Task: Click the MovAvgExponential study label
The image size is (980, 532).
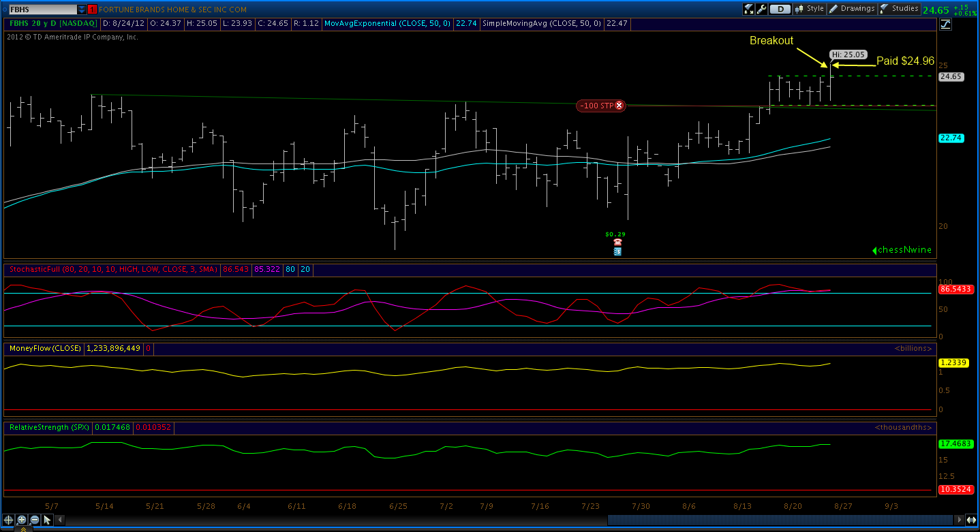Action: (388, 23)
